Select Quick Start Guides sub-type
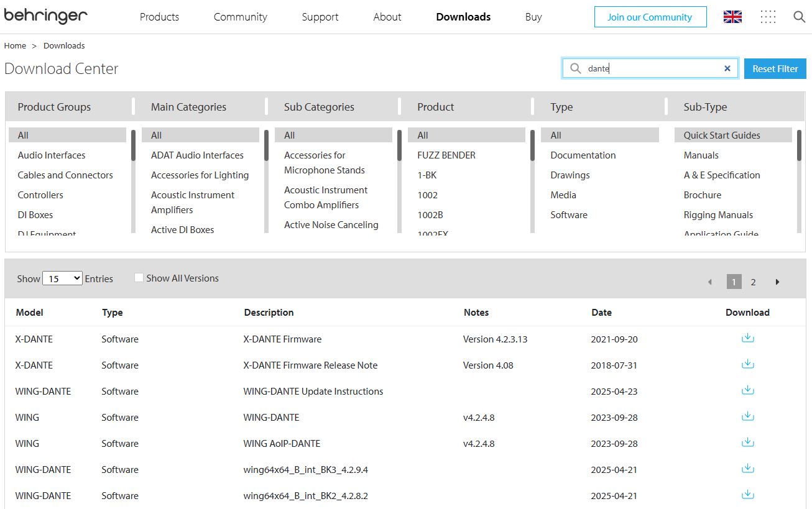812x509 pixels. point(733,135)
